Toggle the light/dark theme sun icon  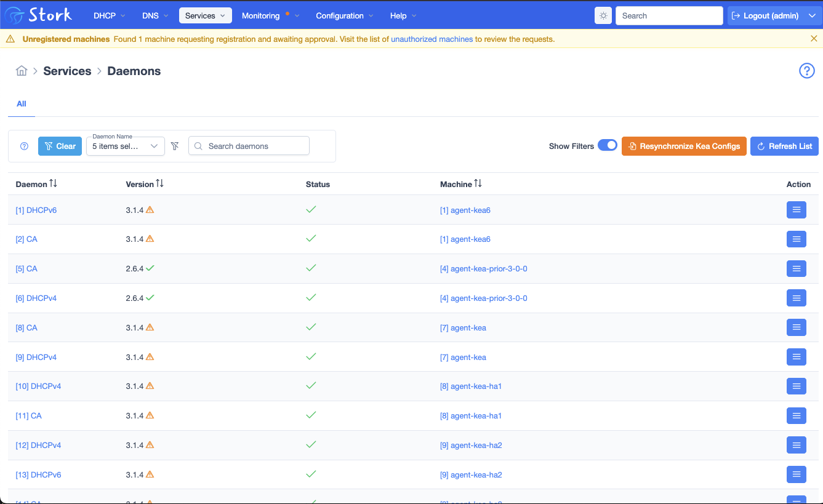coord(603,15)
